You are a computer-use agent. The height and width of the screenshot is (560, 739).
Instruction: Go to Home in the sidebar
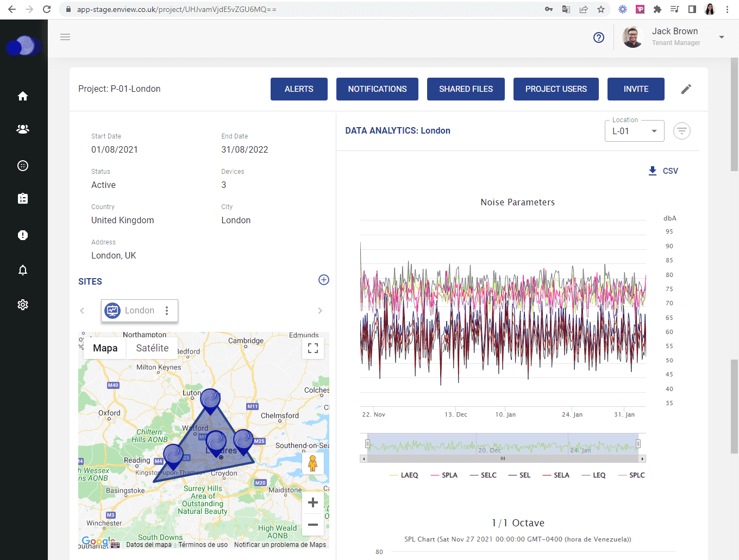tap(23, 96)
